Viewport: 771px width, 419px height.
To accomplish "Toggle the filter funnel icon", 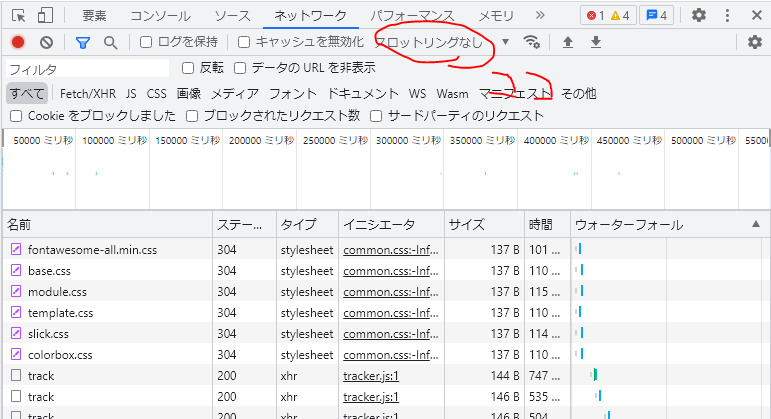I will (83, 42).
